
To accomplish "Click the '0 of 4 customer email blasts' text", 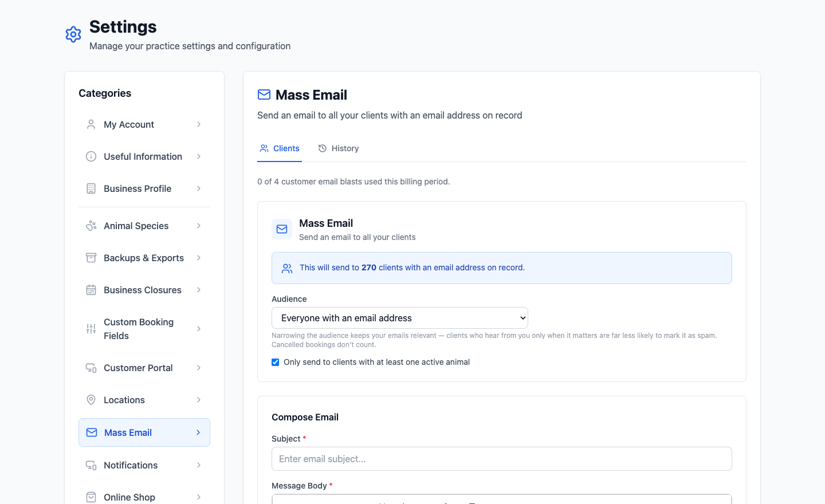I will tap(353, 182).
